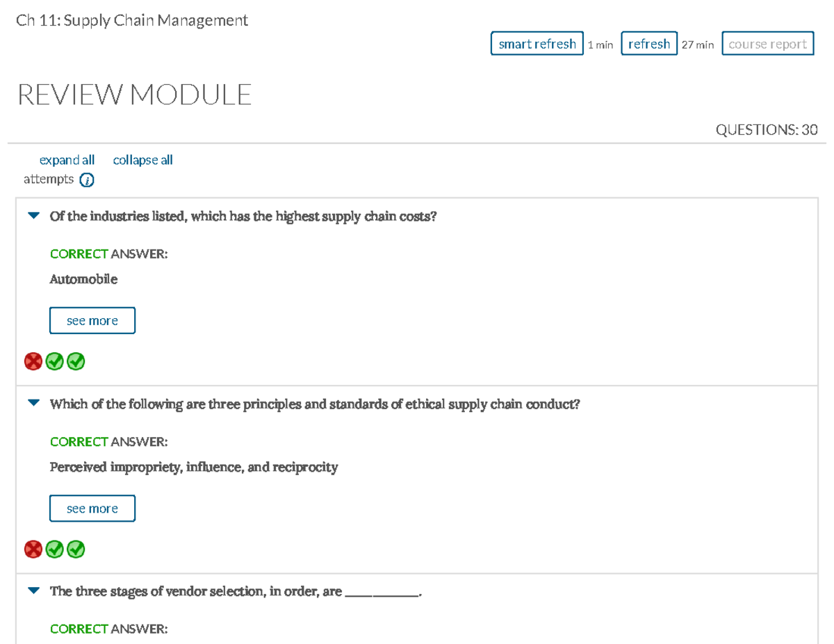Screen dimensions: 834x644
Task: Click the red failed attempt icon under the first question
Action: click(x=33, y=361)
